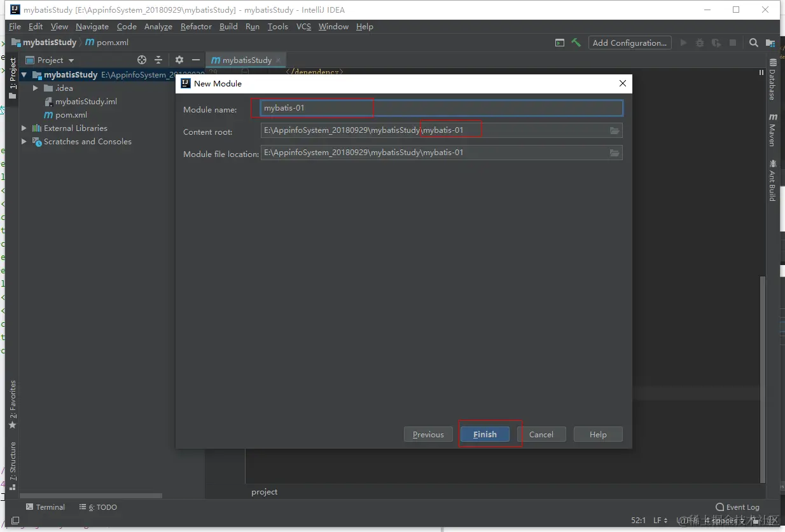The width and height of the screenshot is (785, 532).
Task: Open the Z: Structure tool window
Action: (x=12, y=465)
